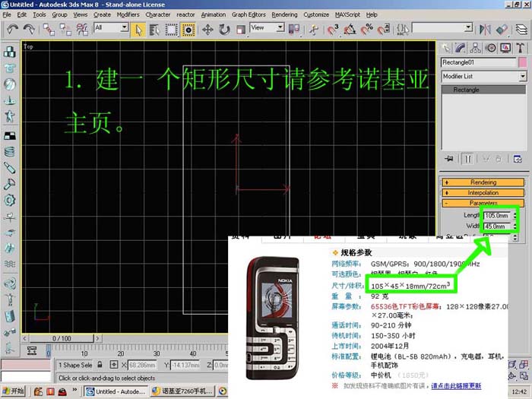Toggle the Spinner Snap tool
The height and width of the screenshot is (399, 532).
pos(383,30)
